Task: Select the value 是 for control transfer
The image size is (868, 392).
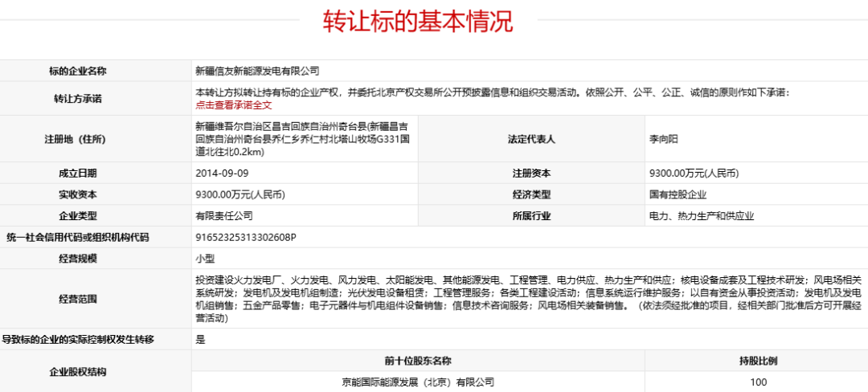Action: click(200, 340)
